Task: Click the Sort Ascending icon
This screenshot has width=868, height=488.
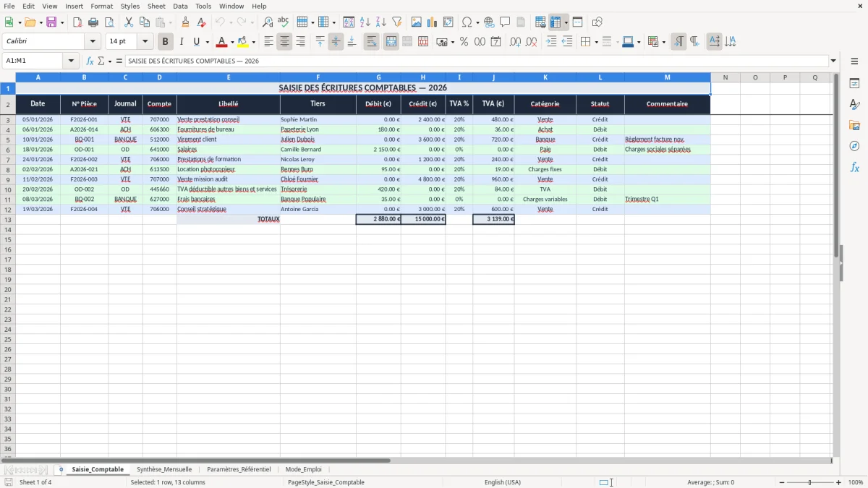Action: [365, 22]
